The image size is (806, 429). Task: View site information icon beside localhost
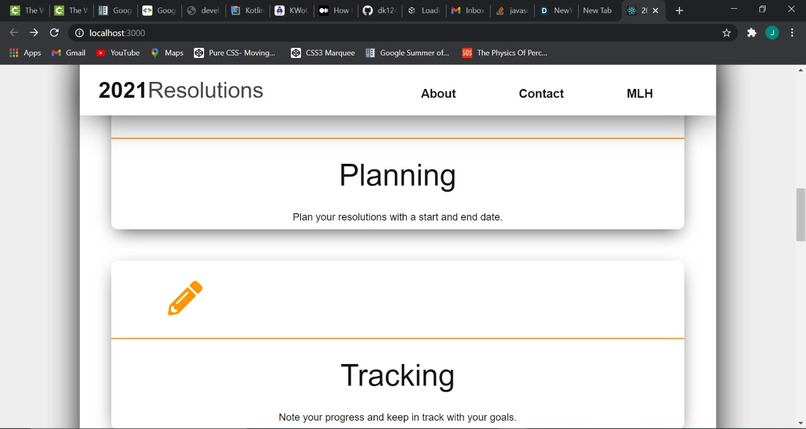click(79, 33)
